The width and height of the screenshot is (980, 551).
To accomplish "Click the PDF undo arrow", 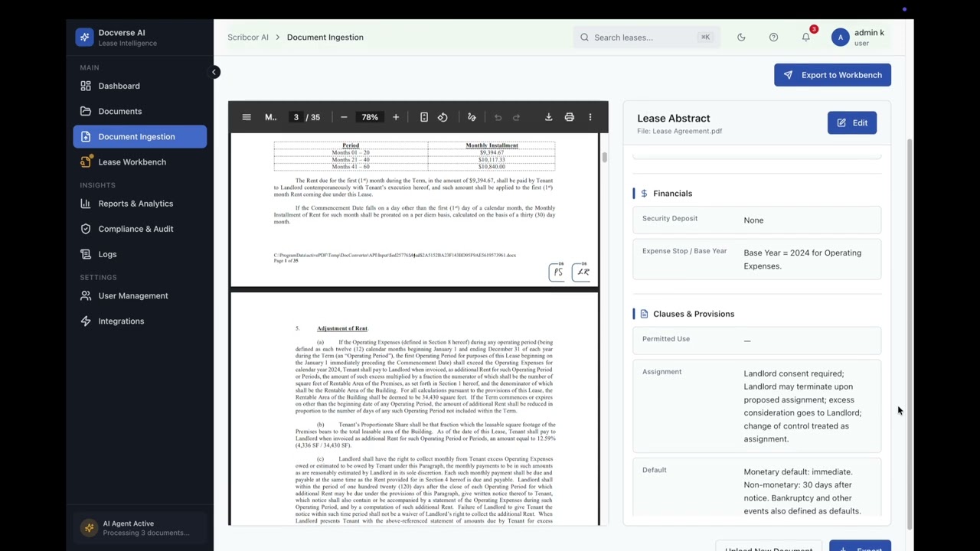I will coord(498,117).
